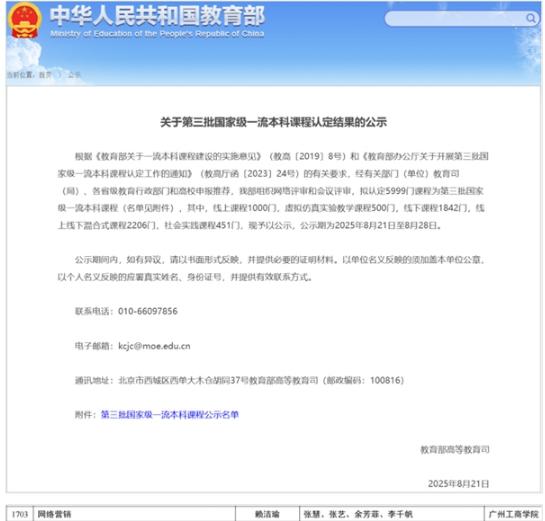Select table cell 张慧、张艺、余芳菲、李千帆
545x521 pixels.
[392, 514]
